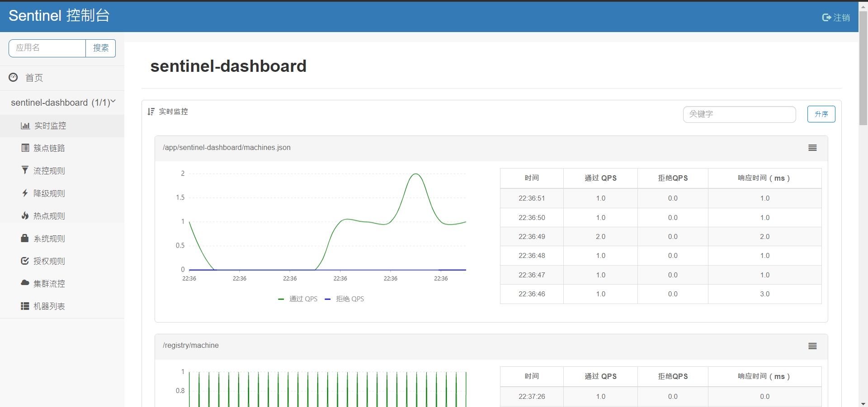Click the checkmark icon for 授权规则
868x407 pixels.
pyautogui.click(x=25, y=261)
